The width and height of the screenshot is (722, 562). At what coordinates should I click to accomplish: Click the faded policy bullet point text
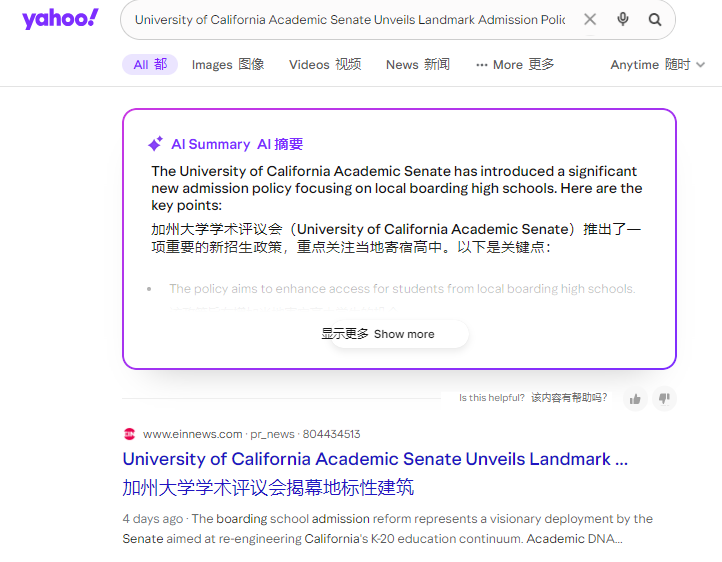click(402, 289)
